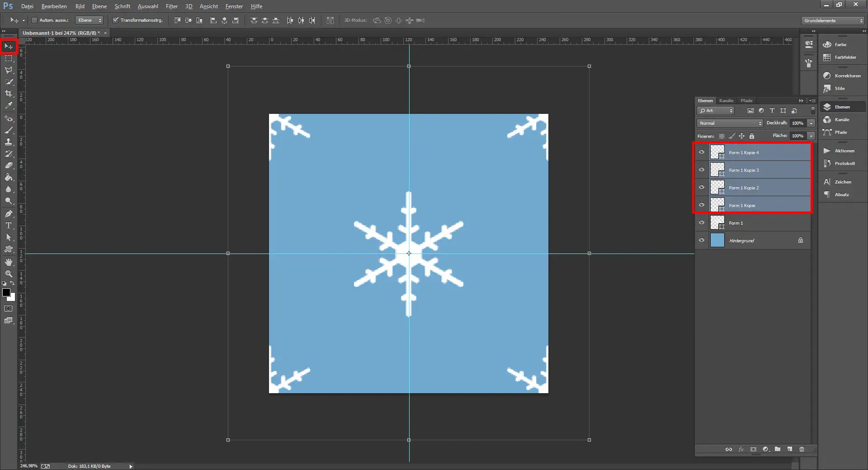Open the Art layer filter dropdown
The height and width of the screenshot is (470, 868).
coord(716,110)
